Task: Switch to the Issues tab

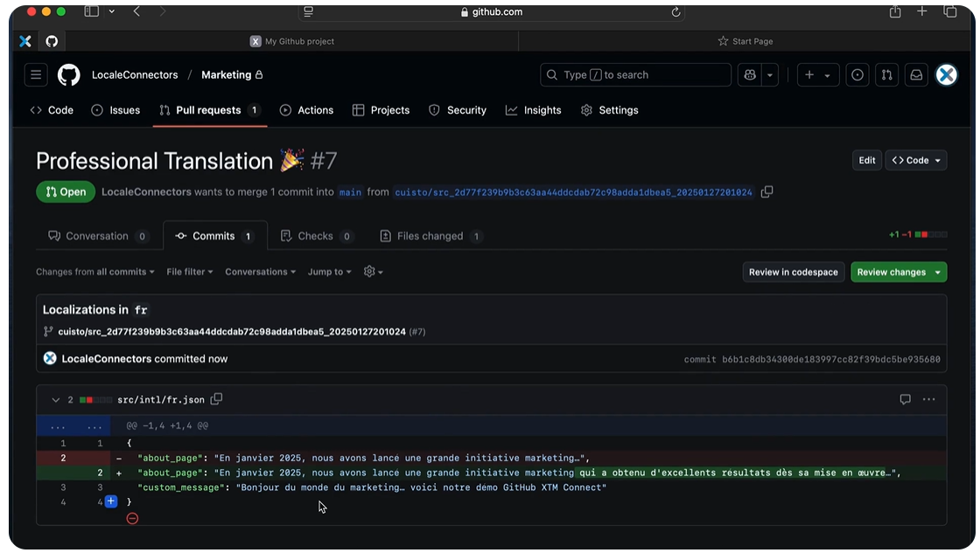Action: 115,110
